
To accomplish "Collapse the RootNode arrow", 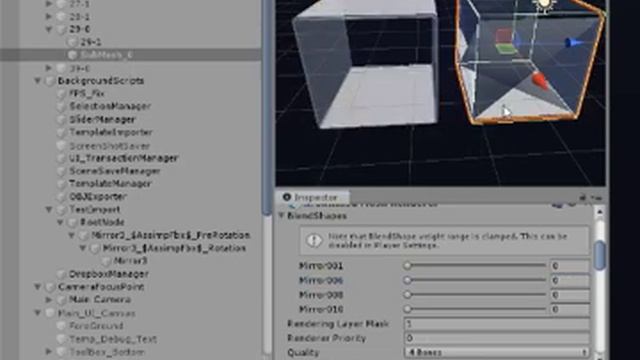I will click(60, 222).
